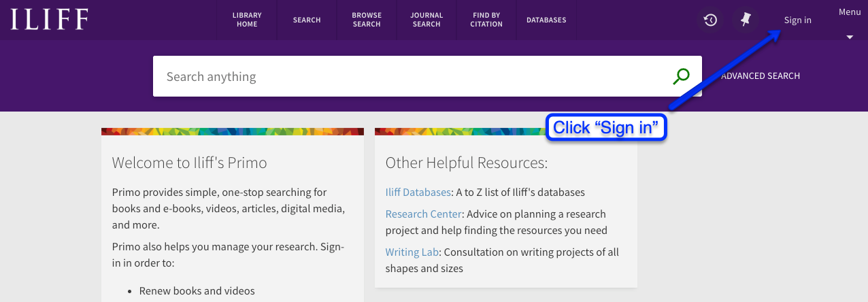Open the search history icon
The image size is (868, 302).
pos(710,20)
